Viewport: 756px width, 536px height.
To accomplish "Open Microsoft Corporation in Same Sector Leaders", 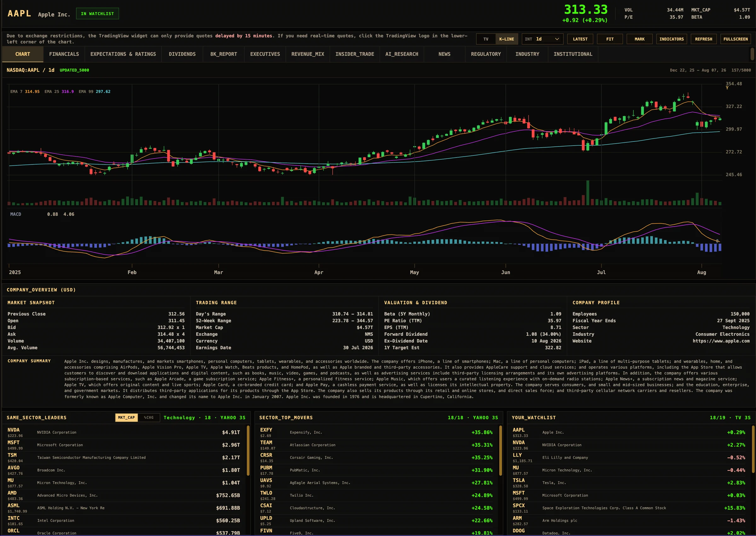I will pyautogui.click(x=124, y=445).
